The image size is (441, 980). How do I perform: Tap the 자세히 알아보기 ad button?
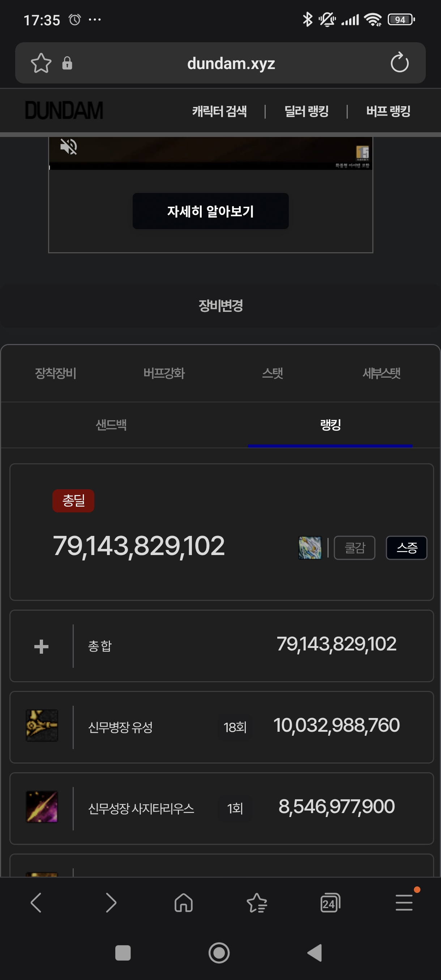pyautogui.click(x=210, y=211)
